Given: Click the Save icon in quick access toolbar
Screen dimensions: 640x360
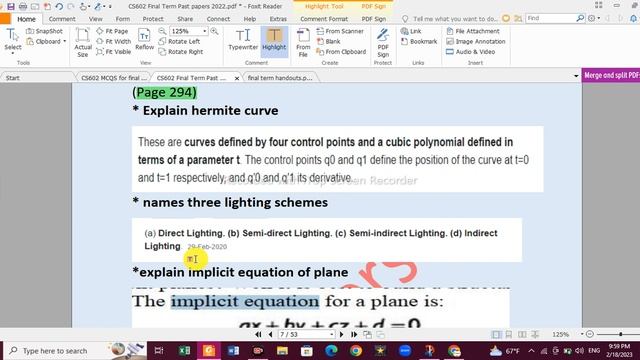Looking at the screenshot, I should click(x=11, y=7).
